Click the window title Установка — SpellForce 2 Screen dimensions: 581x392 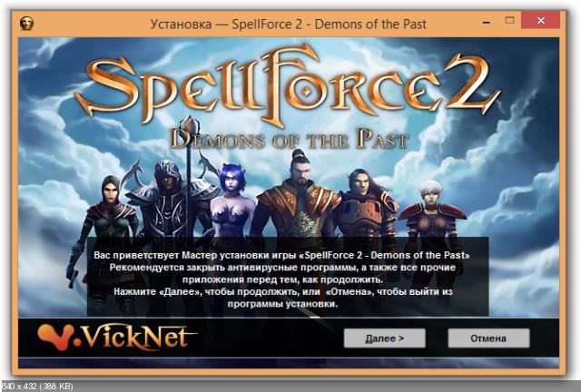pos(289,24)
